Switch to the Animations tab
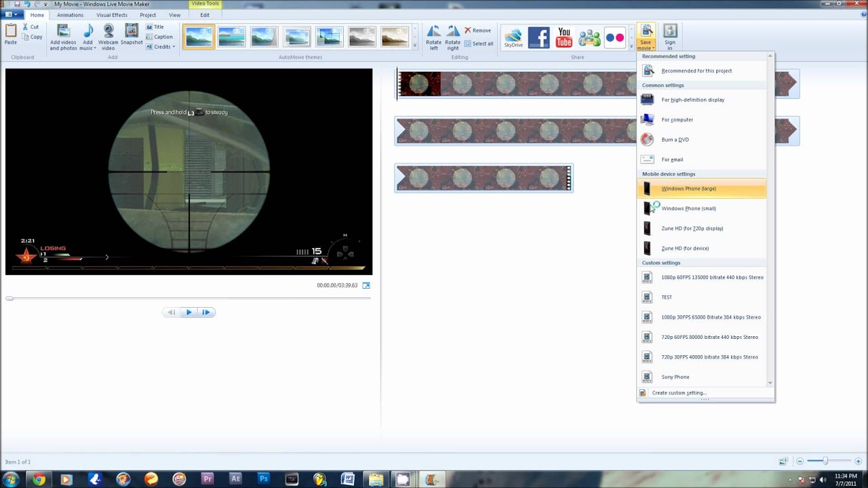 click(71, 15)
